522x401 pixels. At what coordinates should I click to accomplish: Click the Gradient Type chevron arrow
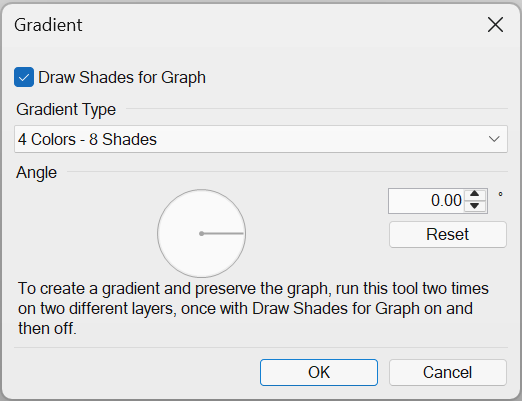(x=494, y=139)
